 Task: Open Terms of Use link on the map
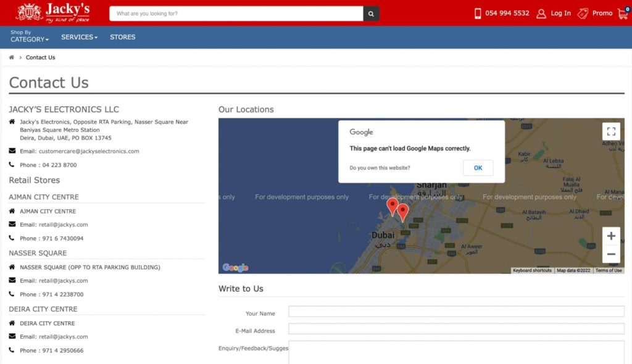[609, 270]
